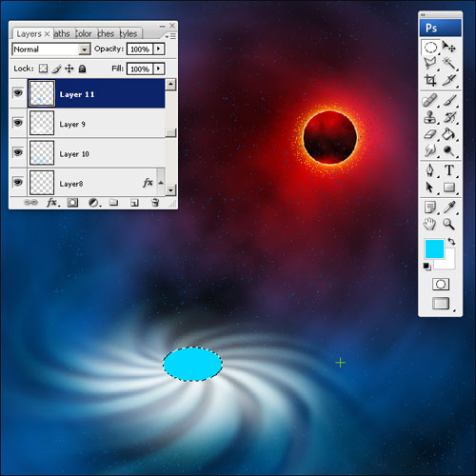Swap foreground and background colors
476x476 pixels.
click(x=451, y=242)
